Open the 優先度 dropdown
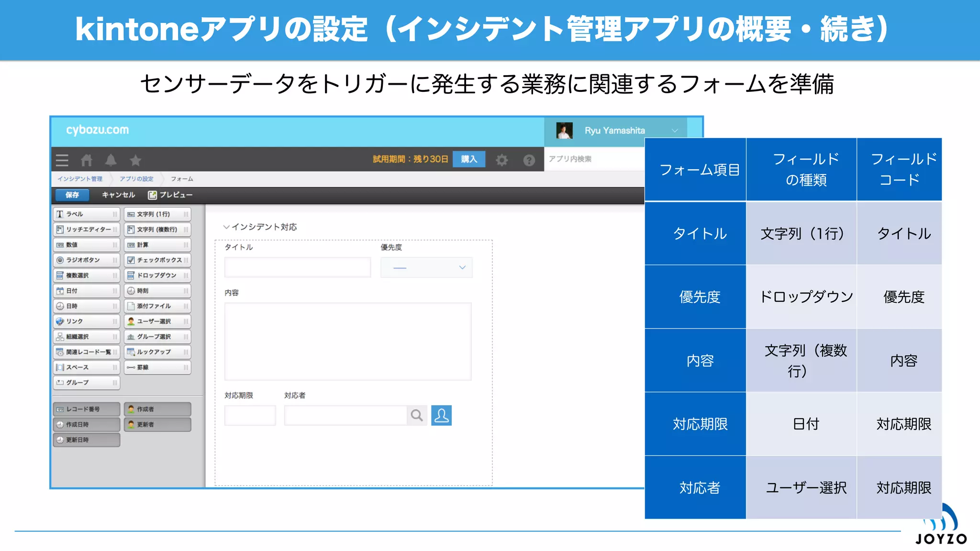Image resolution: width=980 pixels, height=551 pixels. 426,267
